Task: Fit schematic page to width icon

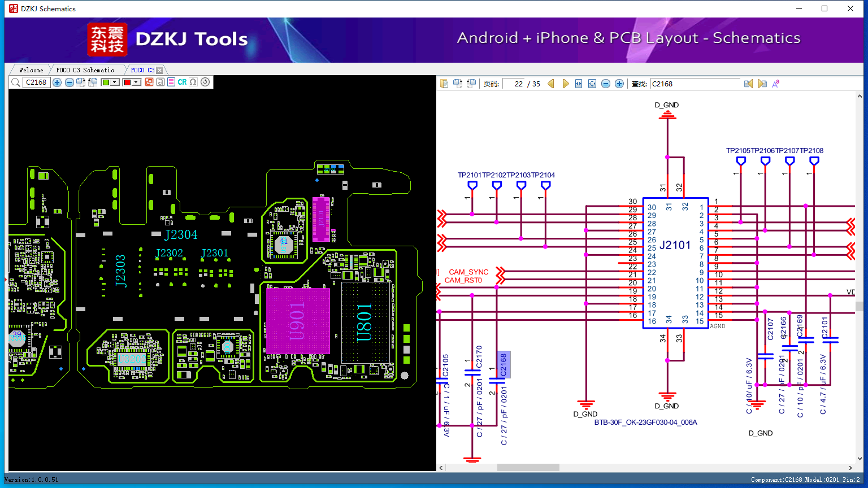Action: click(579, 84)
